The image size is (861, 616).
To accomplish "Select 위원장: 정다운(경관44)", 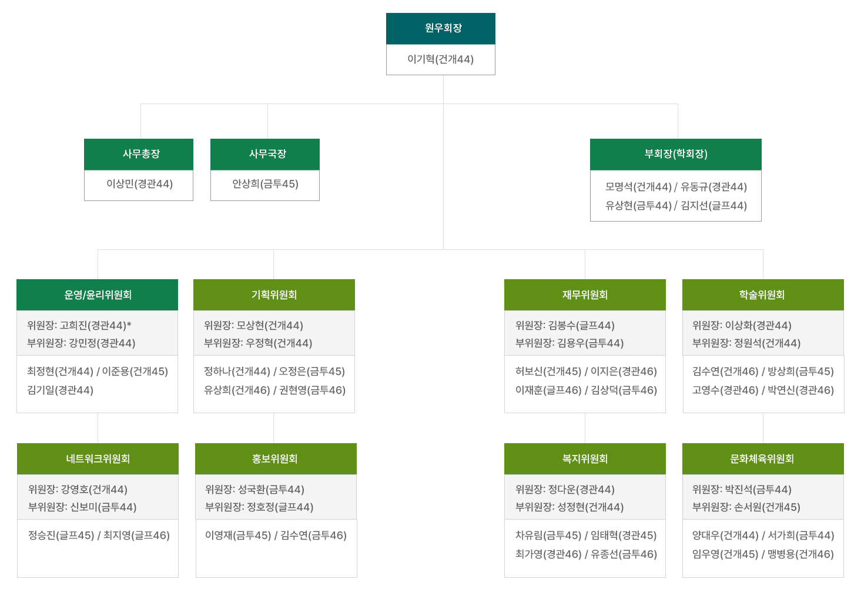I will (x=565, y=490).
